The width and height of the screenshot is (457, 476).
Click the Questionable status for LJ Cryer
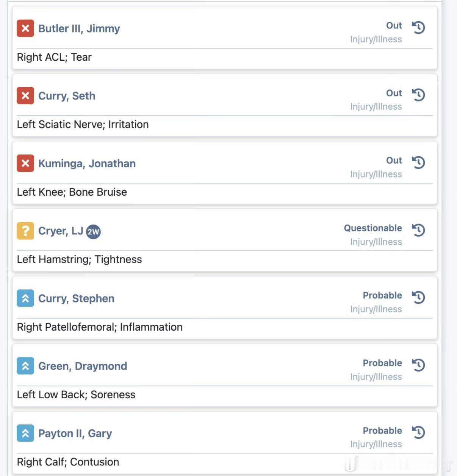[372, 228]
